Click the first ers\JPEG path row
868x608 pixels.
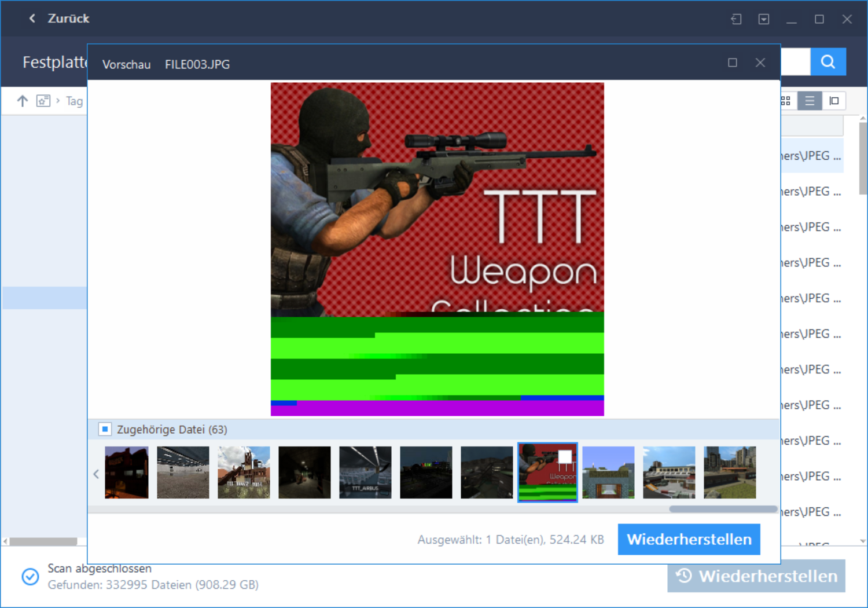pos(811,156)
